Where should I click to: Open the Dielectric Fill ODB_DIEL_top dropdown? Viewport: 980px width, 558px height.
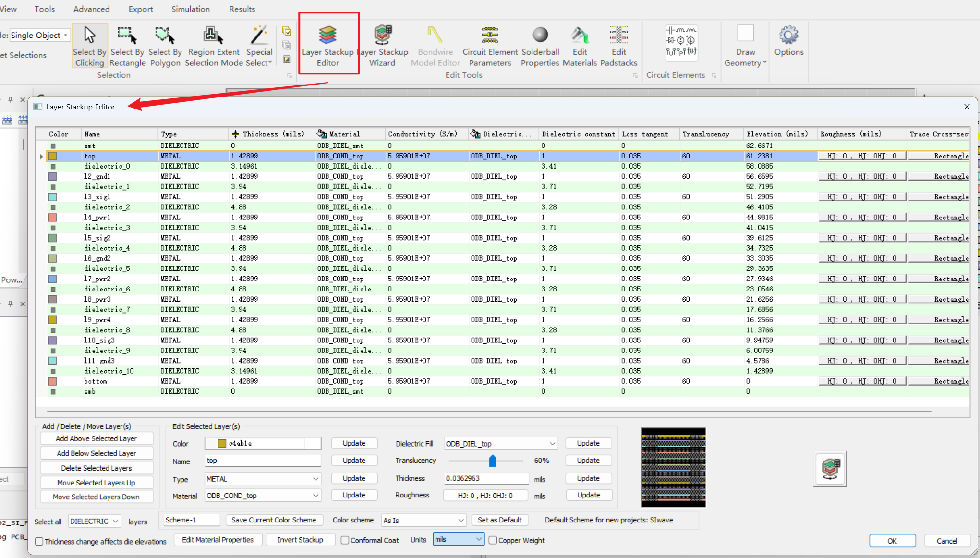(x=500, y=444)
